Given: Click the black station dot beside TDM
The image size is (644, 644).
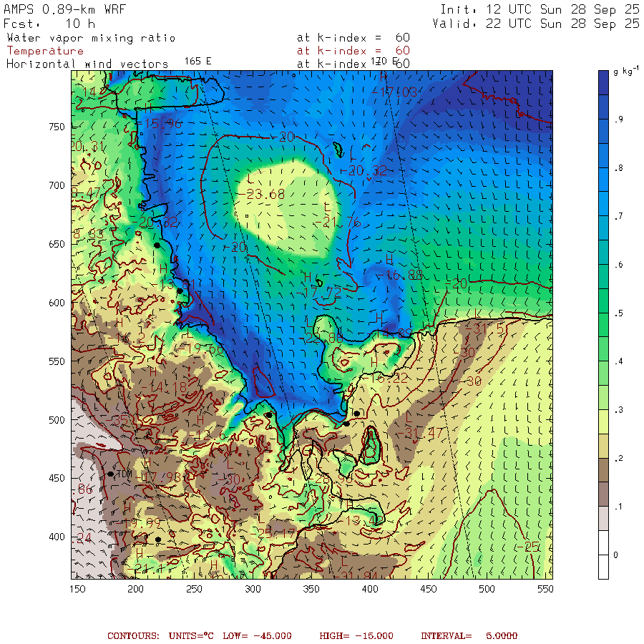Looking at the screenshot, I should click(110, 474).
